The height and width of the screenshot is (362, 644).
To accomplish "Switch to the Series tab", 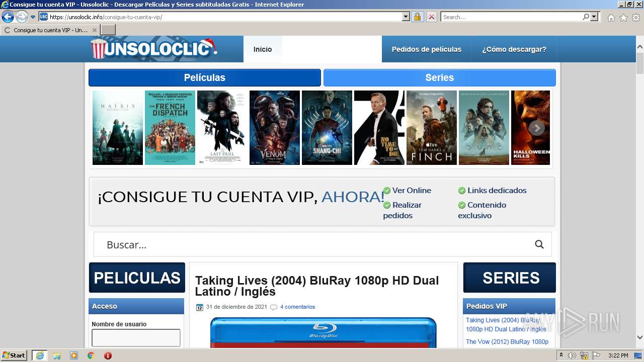I will click(x=440, y=78).
